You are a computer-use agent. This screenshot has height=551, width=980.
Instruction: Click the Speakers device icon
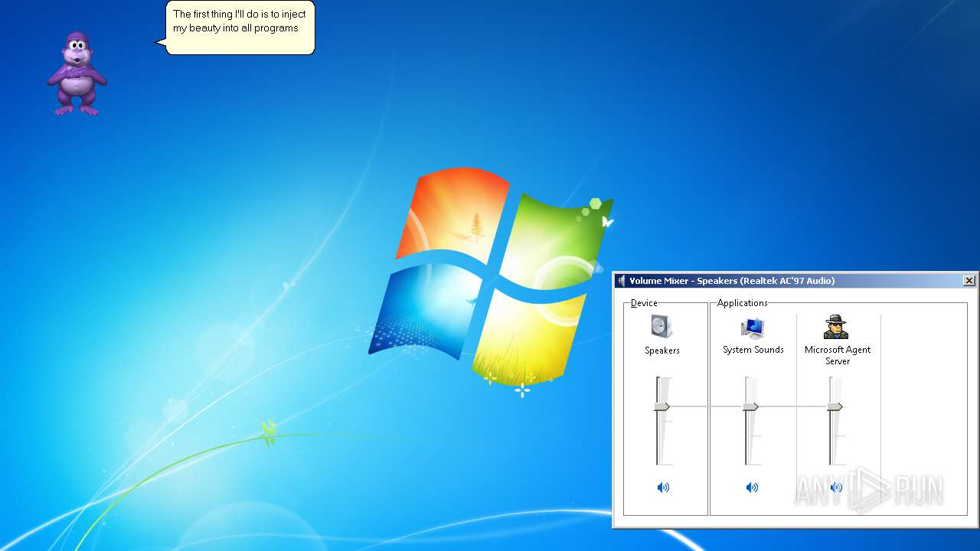coord(661,328)
